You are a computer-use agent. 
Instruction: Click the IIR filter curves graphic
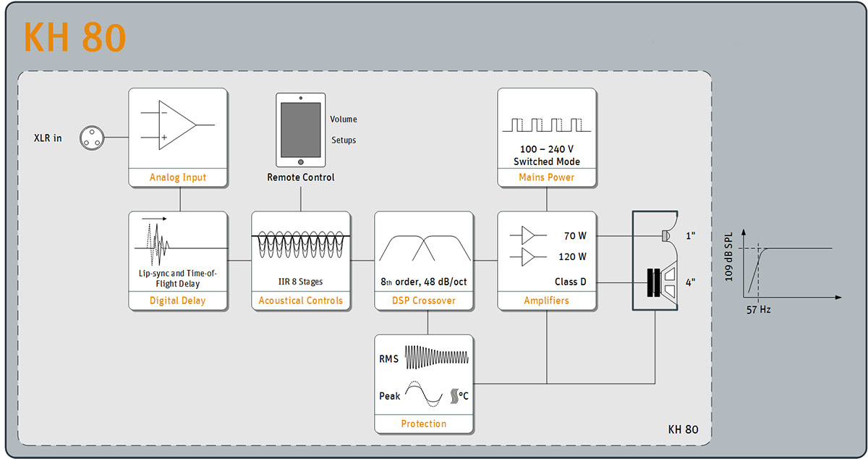coord(301,245)
